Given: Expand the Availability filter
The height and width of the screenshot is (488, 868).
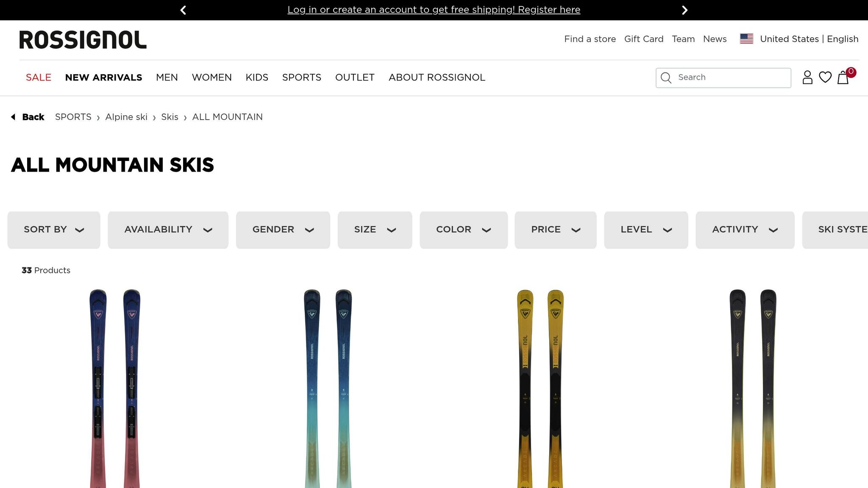Looking at the screenshot, I should 168,230.
